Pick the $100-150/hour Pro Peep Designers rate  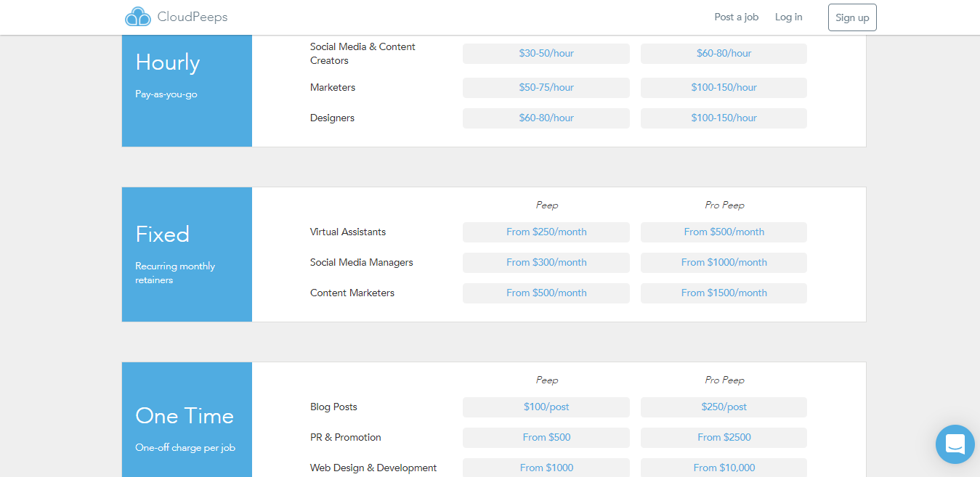click(x=723, y=118)
